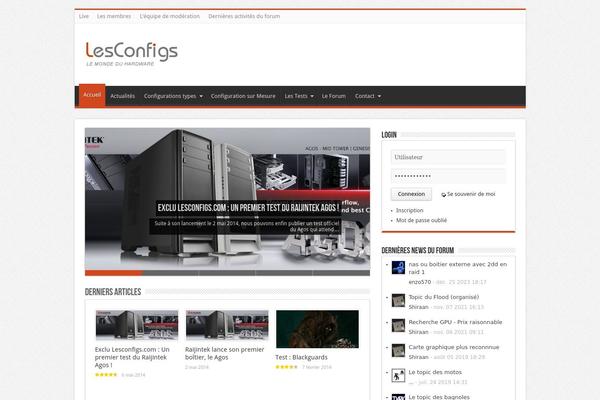600x400 pixels.
Task: Open Le Forum menu item
Action: tap(334, 96)
